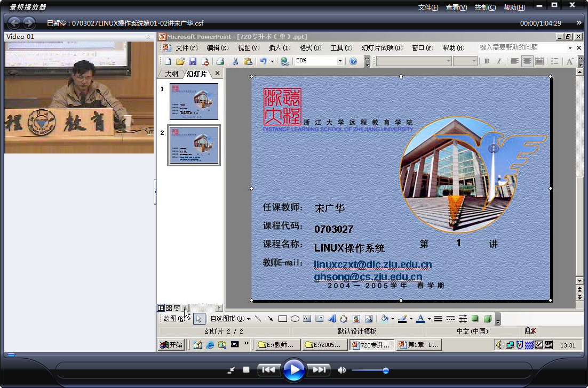Apply fill color with paint bucket
The height and width of the screenshot is (388, 588).
[384, 319]
